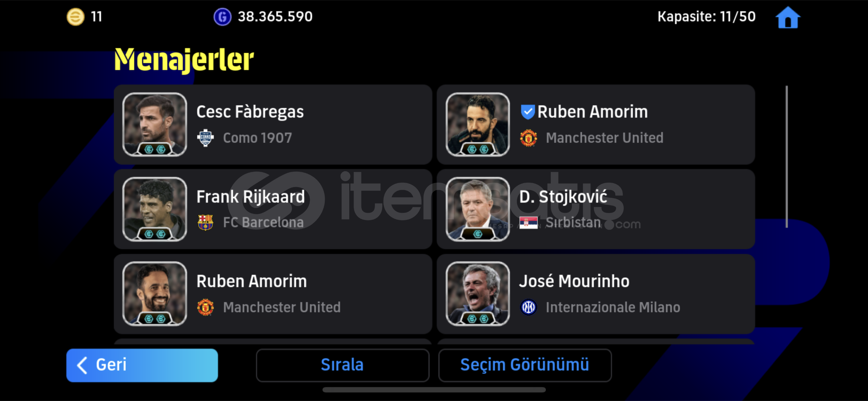This screenshot has width=868, height=401.
Task: Open the José Mourinho manager portrait
Action: pos(478,294)
